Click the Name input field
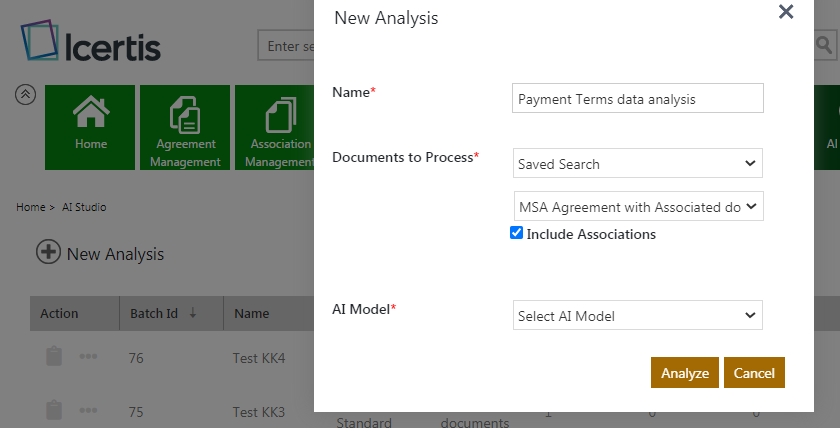840x428 pixels. coord(637,99)
